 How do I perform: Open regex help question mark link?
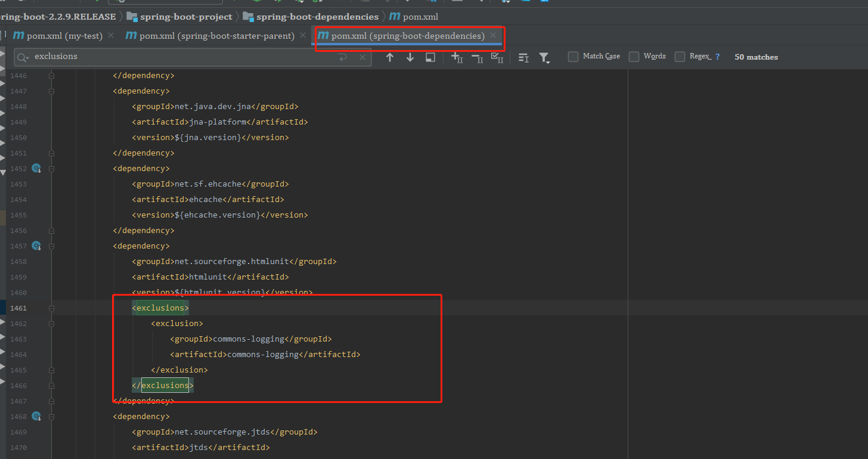point(717,57)
